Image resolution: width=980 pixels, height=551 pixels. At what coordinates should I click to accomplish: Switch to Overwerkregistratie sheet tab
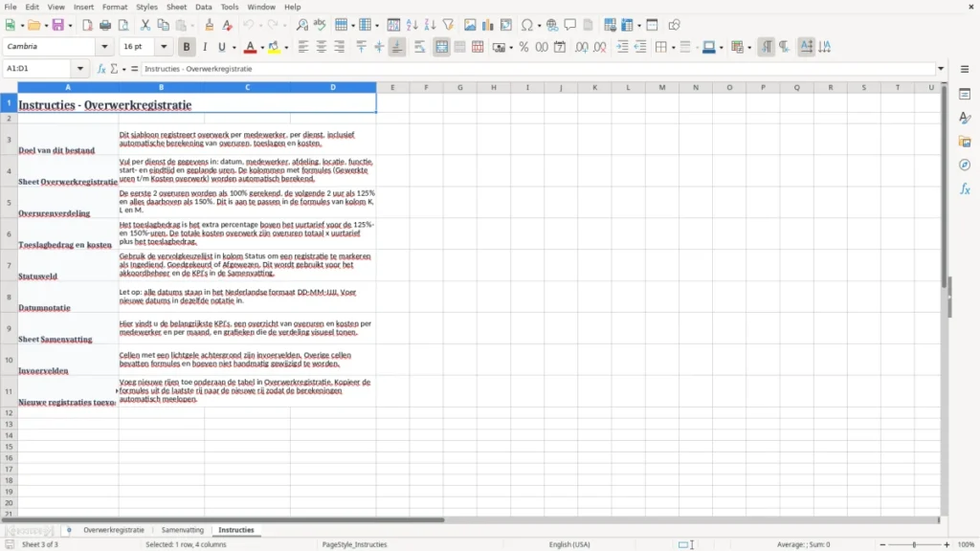coord(114,530)
